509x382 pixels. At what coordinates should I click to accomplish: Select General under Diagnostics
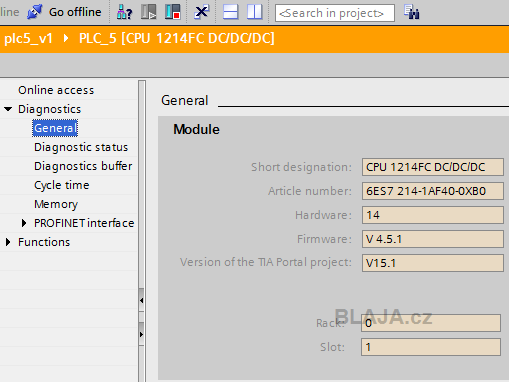coord(55,128)
